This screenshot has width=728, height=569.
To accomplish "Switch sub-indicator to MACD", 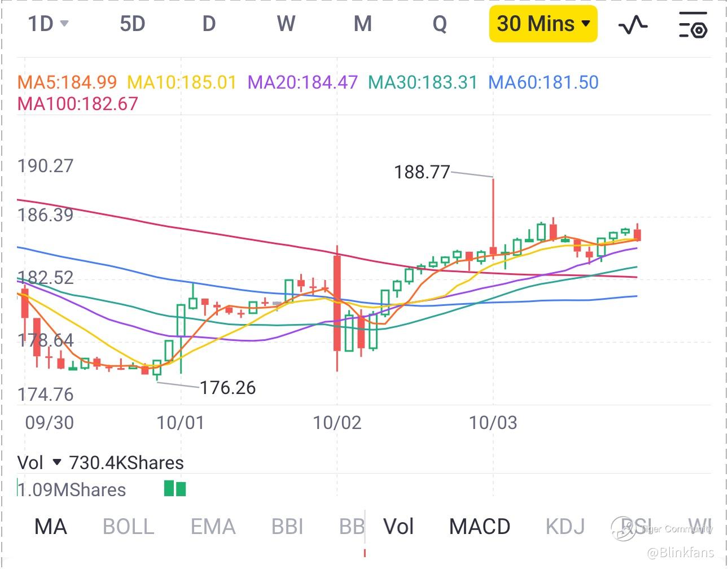I will point(480,527).
